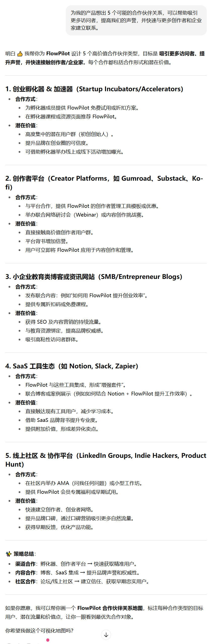The height and width of the screenshot is (644, 209).
Task: Click the bullet about 在社区内举办 AMA
Action: point(84,483)
